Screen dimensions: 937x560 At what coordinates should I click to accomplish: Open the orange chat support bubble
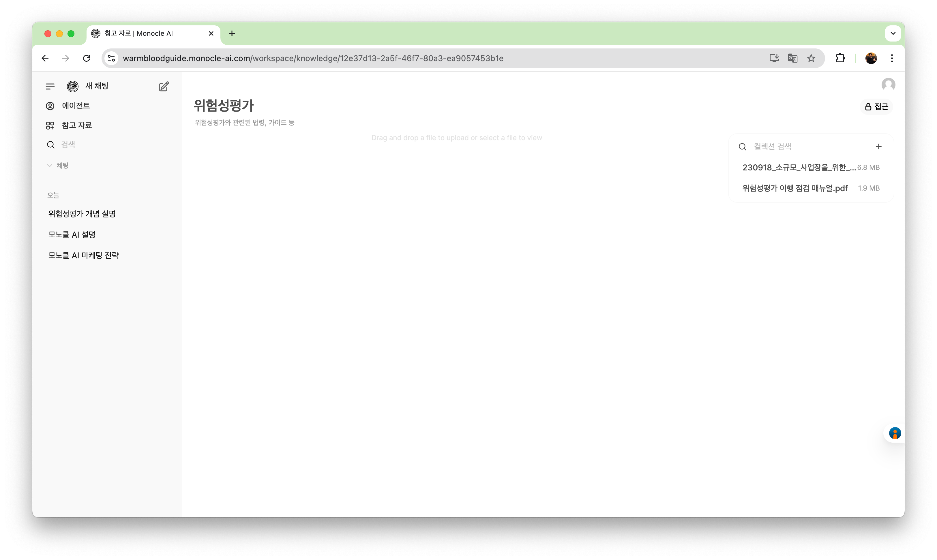[x=895, y=433]
